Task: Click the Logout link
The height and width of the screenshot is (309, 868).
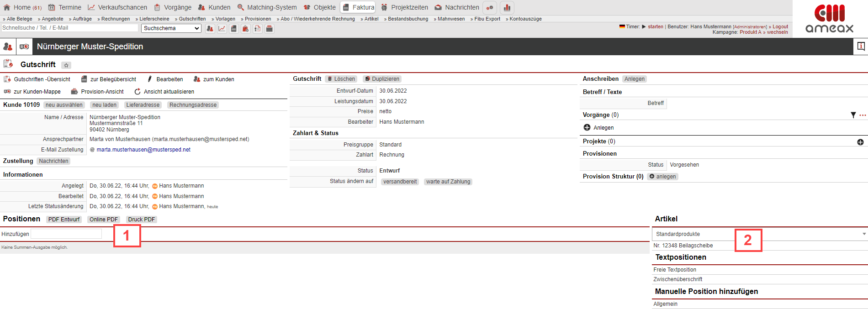Action: point(780,26)
